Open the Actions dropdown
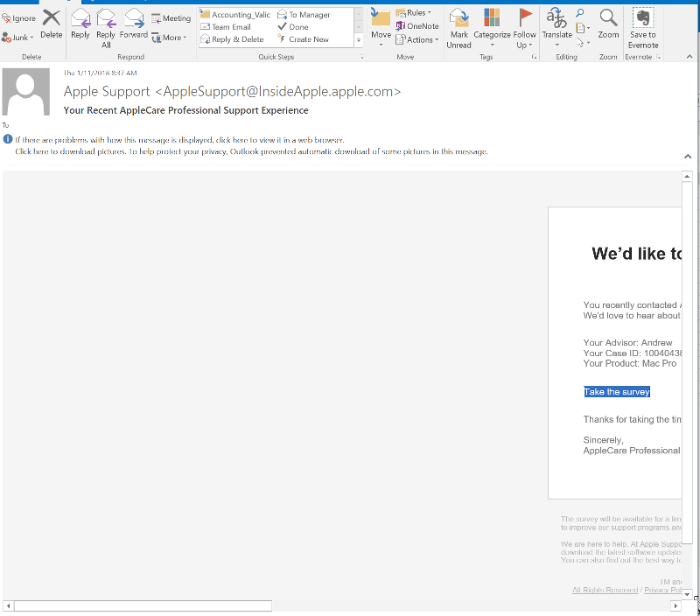Screen dimensions: 700x616 [x=417, y=39]
